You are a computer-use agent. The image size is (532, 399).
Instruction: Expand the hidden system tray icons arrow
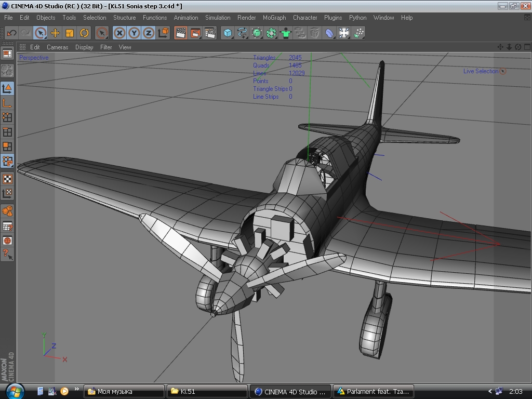coord(490,391)
